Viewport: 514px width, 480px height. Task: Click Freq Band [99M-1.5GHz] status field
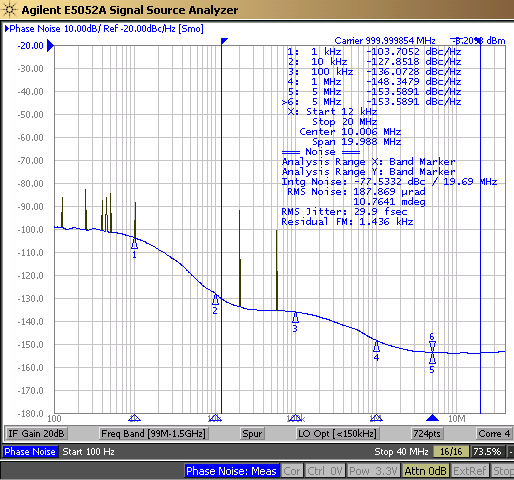click(x=153, y=434)
